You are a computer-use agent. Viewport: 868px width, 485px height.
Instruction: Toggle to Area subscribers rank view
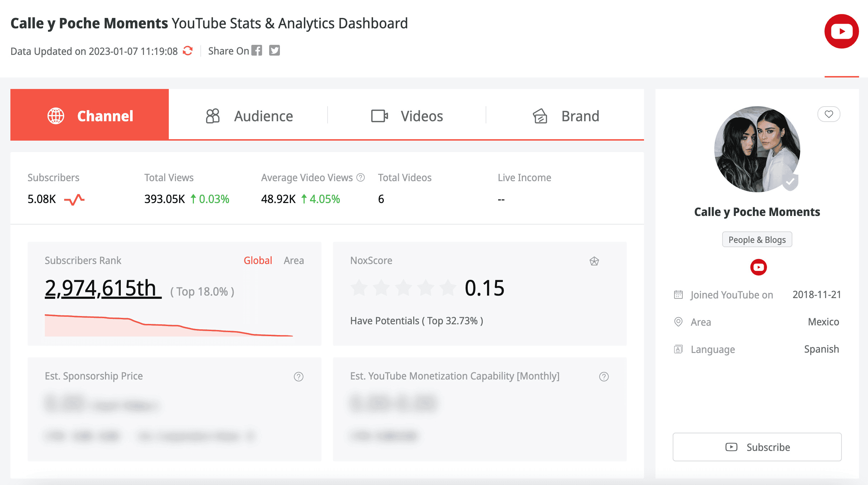(x=293, y=260)
